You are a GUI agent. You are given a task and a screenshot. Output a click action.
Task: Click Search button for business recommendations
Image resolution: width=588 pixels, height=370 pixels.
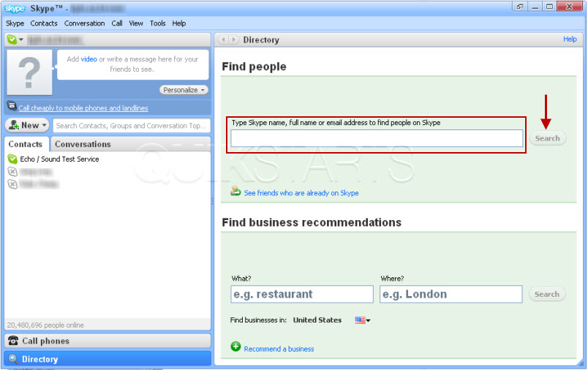tap(547, 294)
